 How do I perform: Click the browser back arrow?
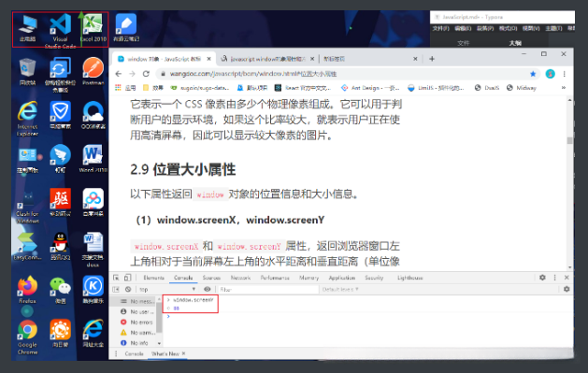point(119,74)
